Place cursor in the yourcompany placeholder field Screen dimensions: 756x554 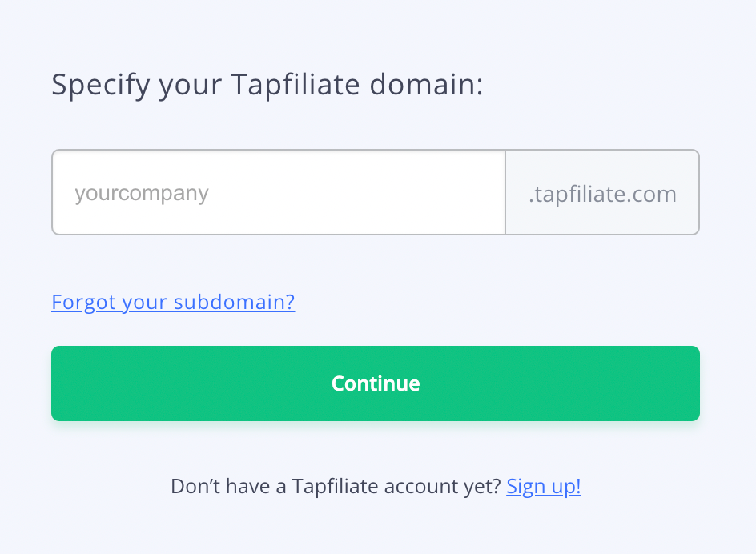279,193
